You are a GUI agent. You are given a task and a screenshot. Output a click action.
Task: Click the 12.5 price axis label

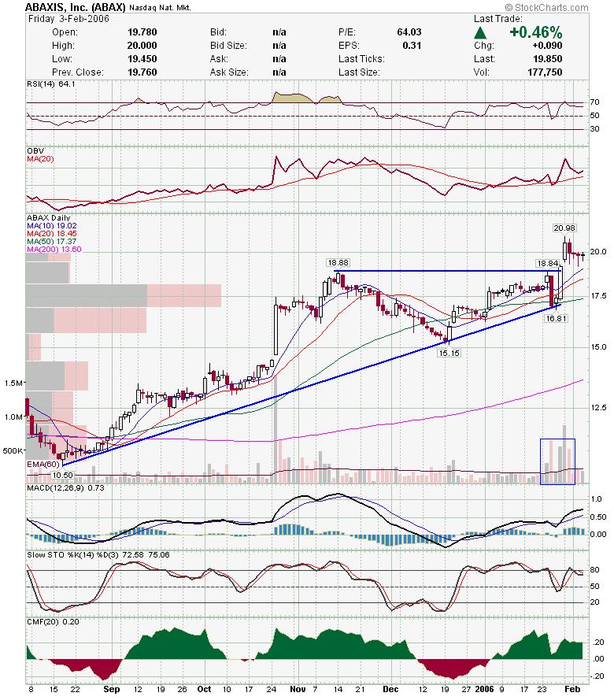pos(599,408)
